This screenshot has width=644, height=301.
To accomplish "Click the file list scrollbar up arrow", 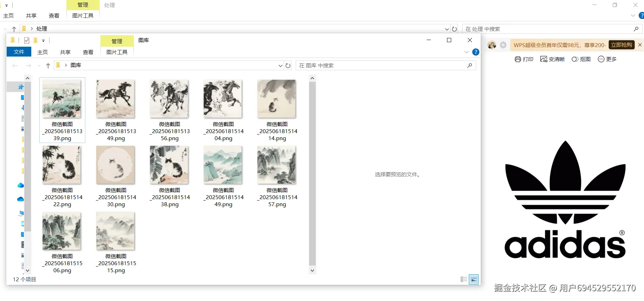I will [312, 78].
